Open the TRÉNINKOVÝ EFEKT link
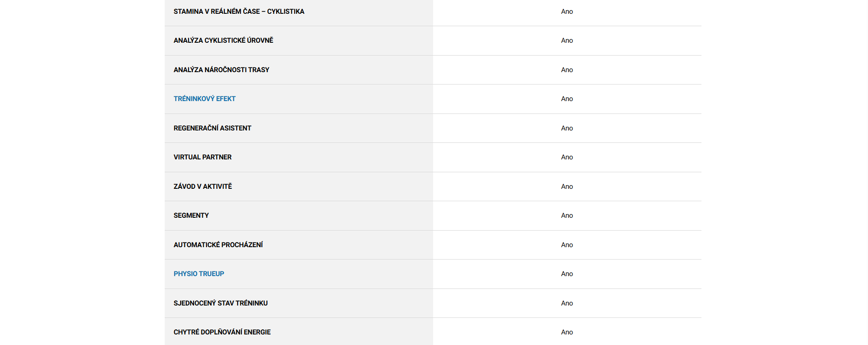This screenshot has width=868, height=345. coord(205,99)
